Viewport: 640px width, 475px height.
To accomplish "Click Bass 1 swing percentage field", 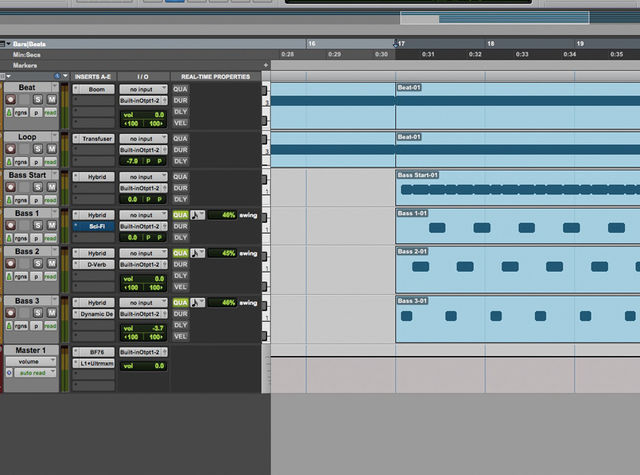I will pyautogui.click(x=222, y=215).
